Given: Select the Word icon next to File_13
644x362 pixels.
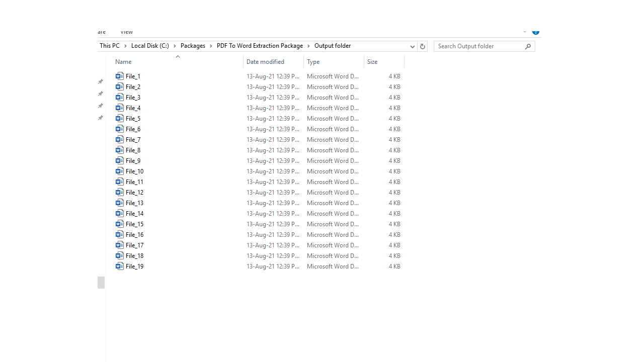Looking at the screenshot, I should pos(119,203).
